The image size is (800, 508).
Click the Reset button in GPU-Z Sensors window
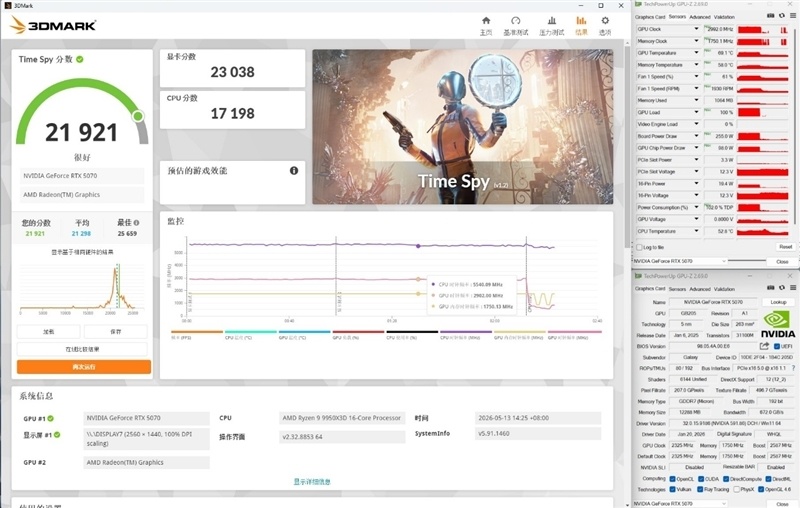785,247
